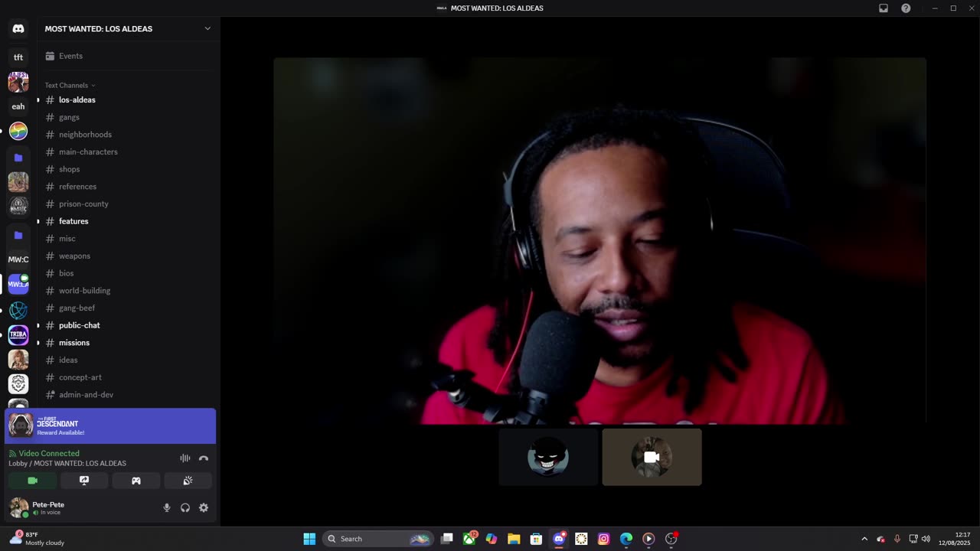Open the tft server icon

[18, 57]
